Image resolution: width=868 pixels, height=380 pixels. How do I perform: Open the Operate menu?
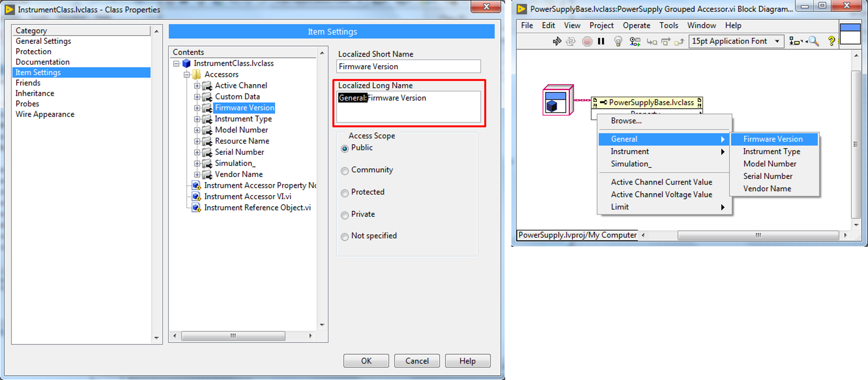[636, 25]
